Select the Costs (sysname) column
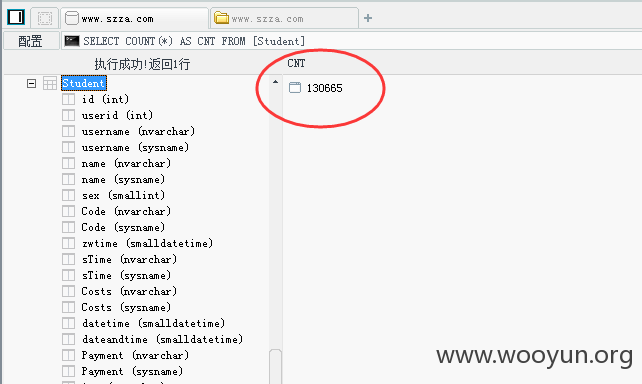Screen dimensions: 642x384 126,307
